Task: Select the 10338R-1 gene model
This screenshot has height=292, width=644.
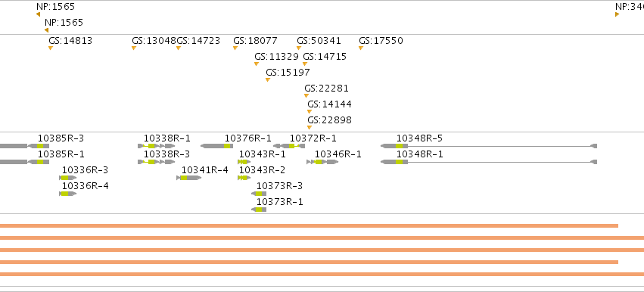Action: pos(157,146)
